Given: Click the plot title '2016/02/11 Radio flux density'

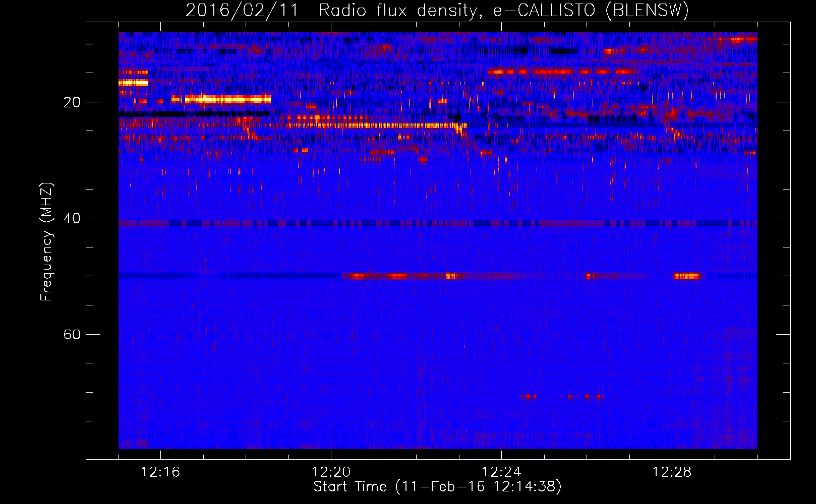Looking at the screenshot, I should click(x=437, y=11).
